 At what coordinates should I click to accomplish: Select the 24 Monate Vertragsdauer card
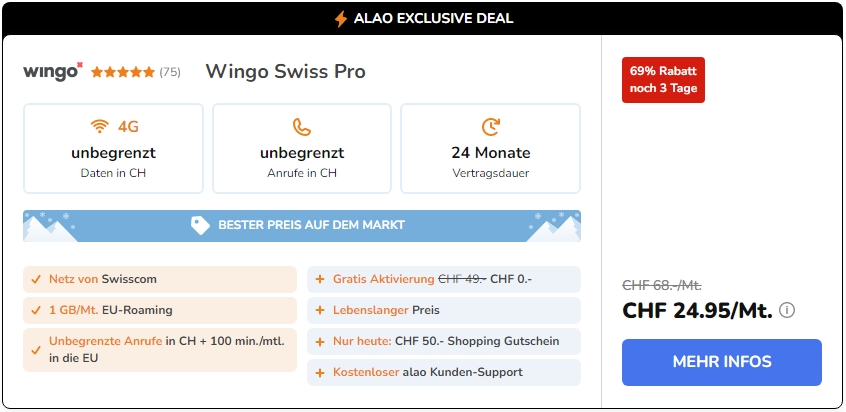pyautogui.click(x=490, y=148)
